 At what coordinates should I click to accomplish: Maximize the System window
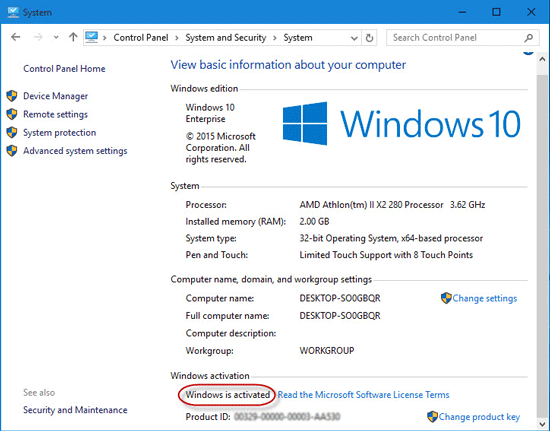pos(496,12)
